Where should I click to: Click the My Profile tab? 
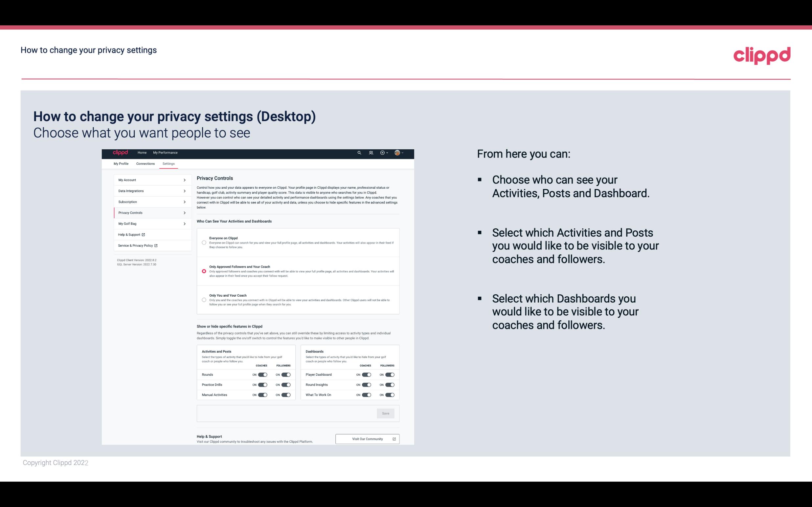coord(121,163)
